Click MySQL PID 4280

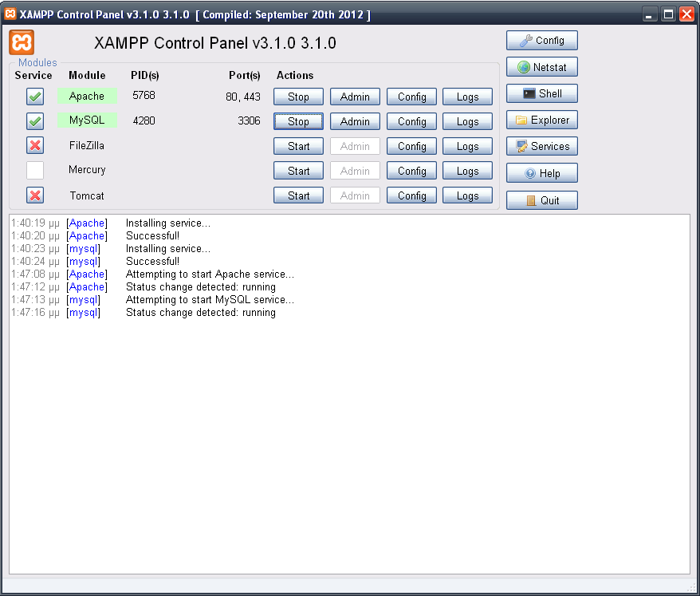point(144,120)
